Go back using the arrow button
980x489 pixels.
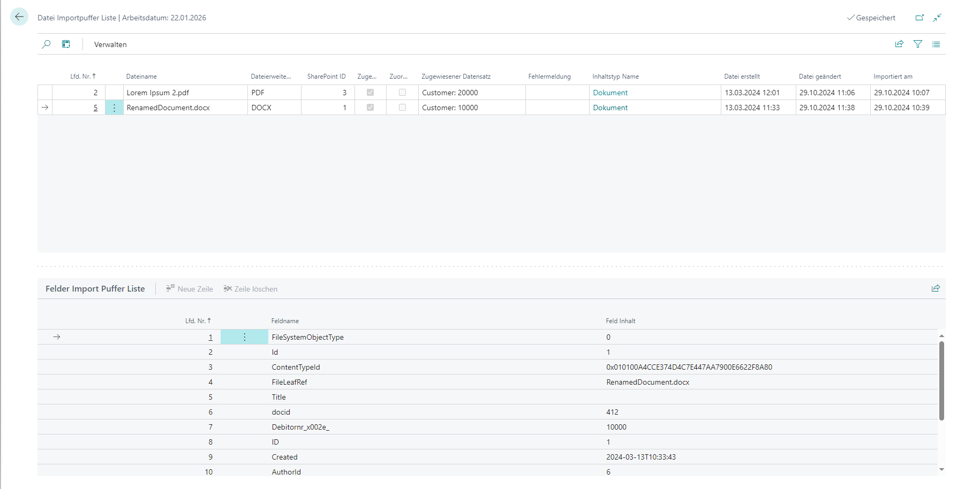[19, 17]
